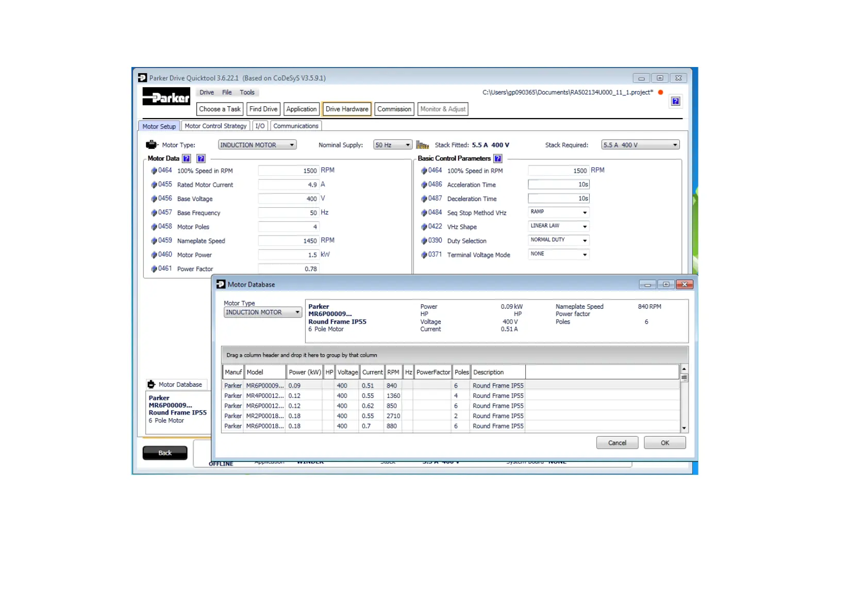Open help icon at top right
Screen dimensions: 868x614
coord(675,101)
